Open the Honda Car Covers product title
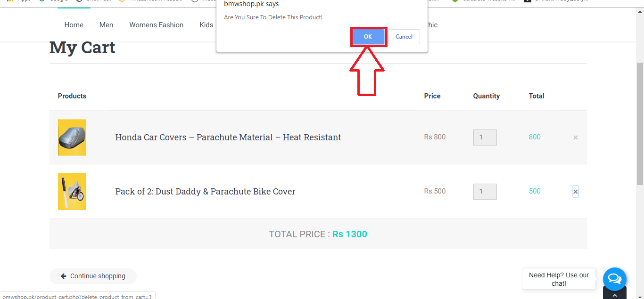Screen dimensions: 644x299 coord(228,137)
